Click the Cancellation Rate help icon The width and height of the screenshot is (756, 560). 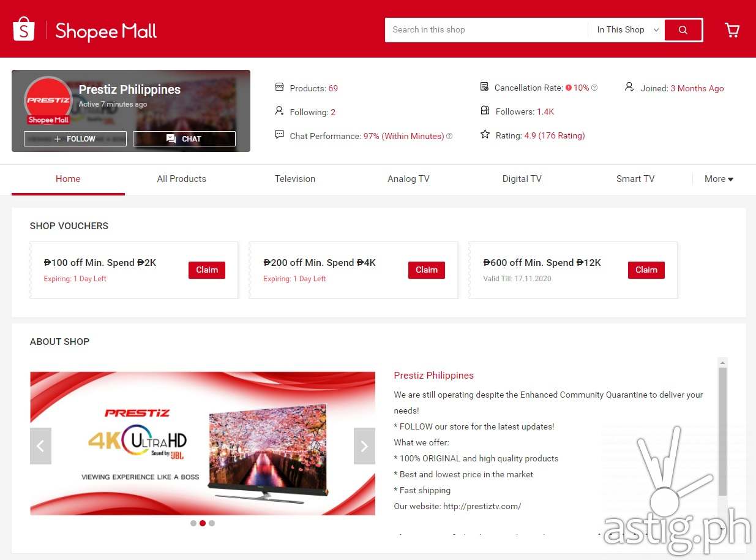(x=594, y=88)
